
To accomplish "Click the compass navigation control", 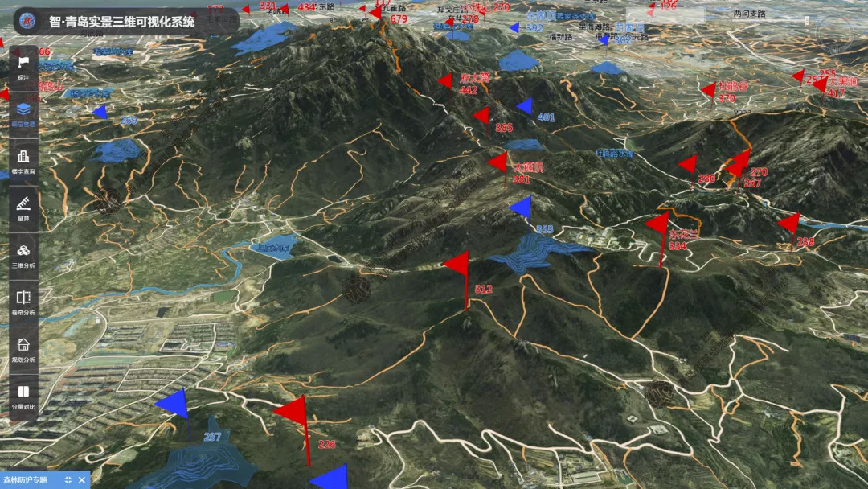I will [x=834, y=32].
